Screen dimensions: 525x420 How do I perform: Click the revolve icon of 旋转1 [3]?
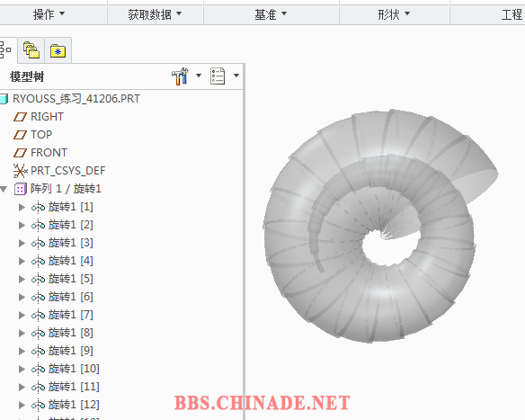(x=38, y=244)
